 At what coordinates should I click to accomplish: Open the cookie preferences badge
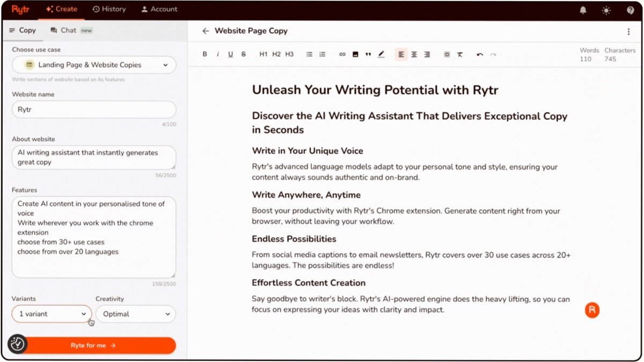pyautogui.click(x=17, y=344)
